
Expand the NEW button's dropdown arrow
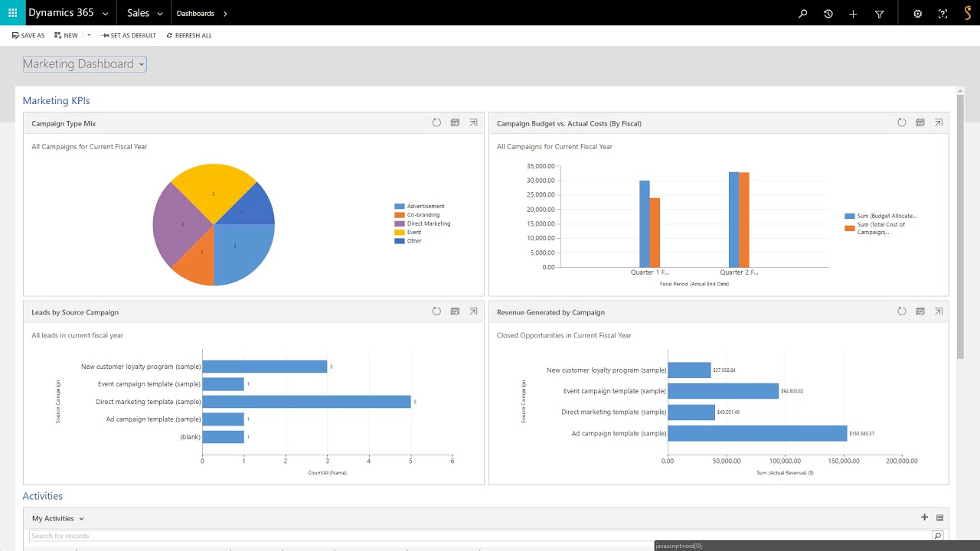coord(88,34)
